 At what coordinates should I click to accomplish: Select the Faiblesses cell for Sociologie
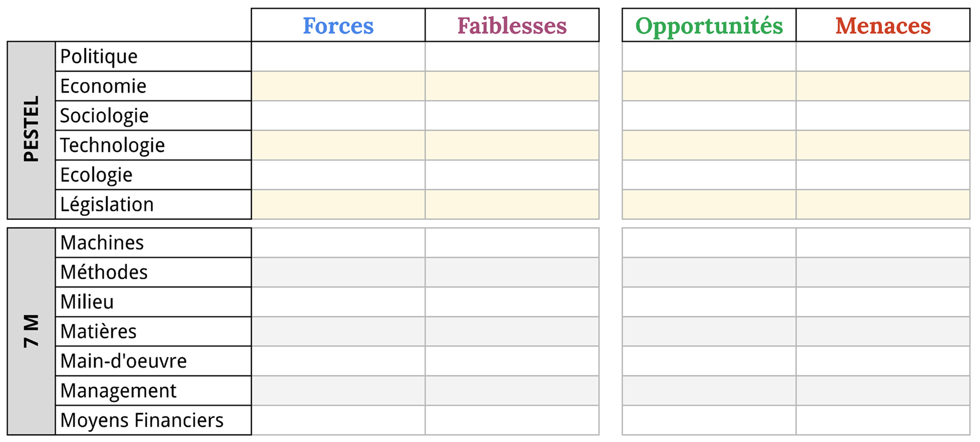coord(511,116)
